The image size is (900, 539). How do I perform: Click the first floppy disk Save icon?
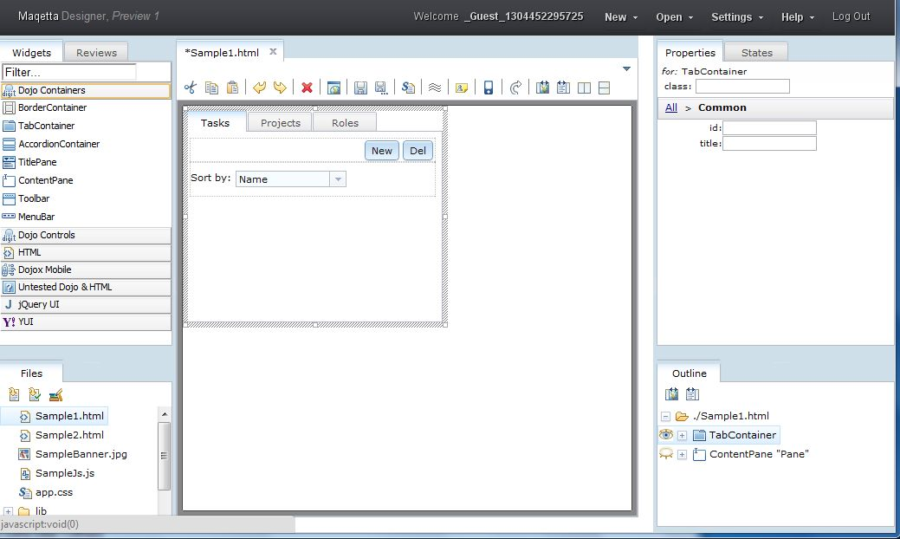[360, 88]
